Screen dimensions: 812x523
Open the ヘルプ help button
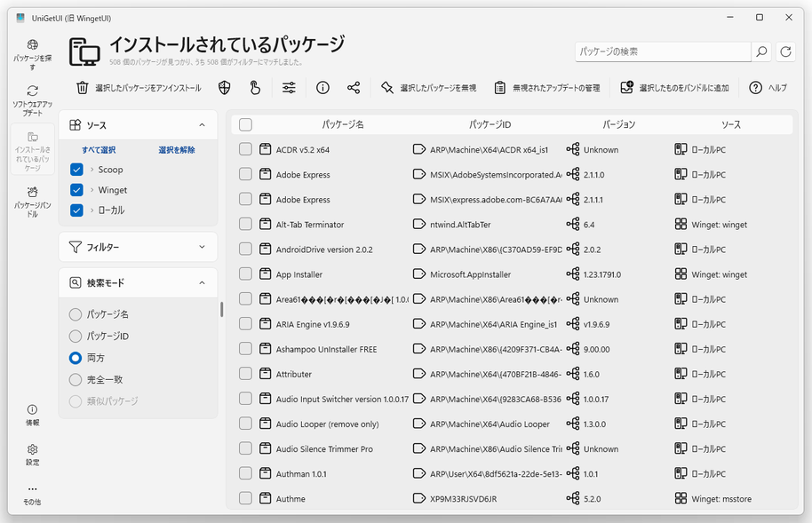click(x=768, y=88)
